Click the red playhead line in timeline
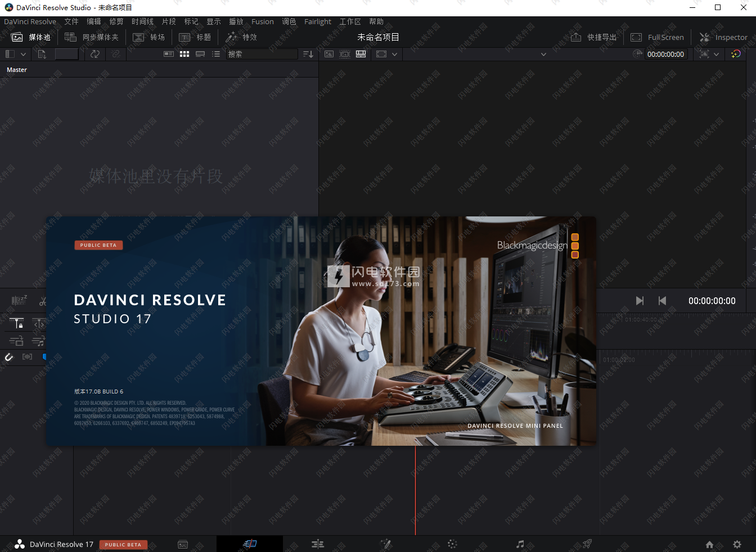The image size is (756, 552). click(x=416, y=490)
